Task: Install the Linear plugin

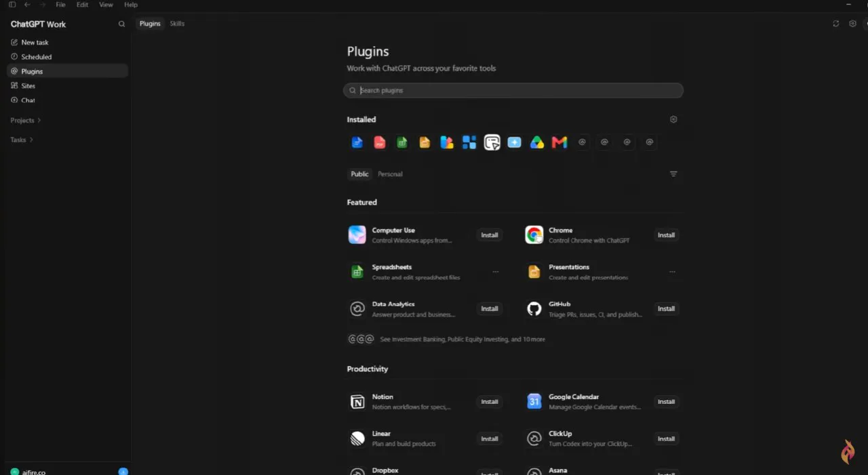Action: (490, 439)
